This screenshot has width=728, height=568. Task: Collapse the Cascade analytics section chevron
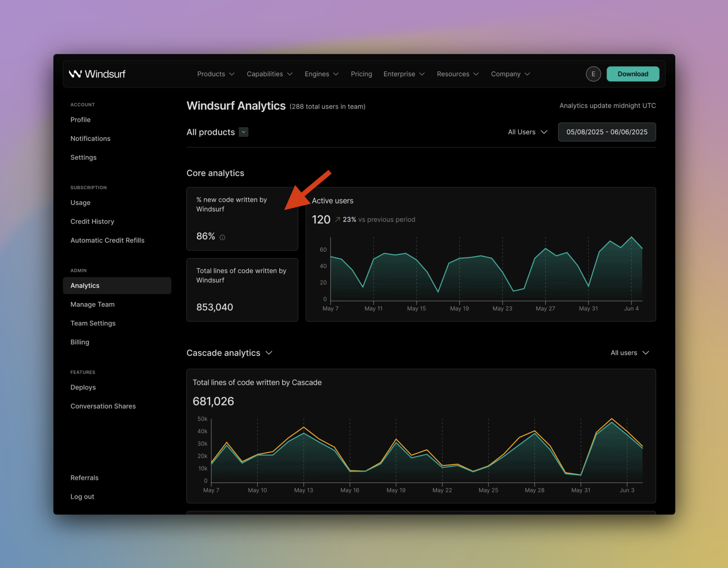269,353
